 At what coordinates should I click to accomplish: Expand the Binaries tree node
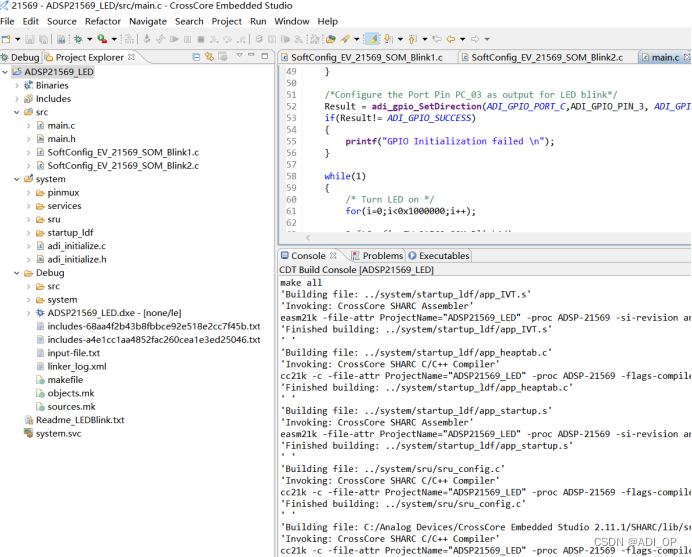click(17, 86)
